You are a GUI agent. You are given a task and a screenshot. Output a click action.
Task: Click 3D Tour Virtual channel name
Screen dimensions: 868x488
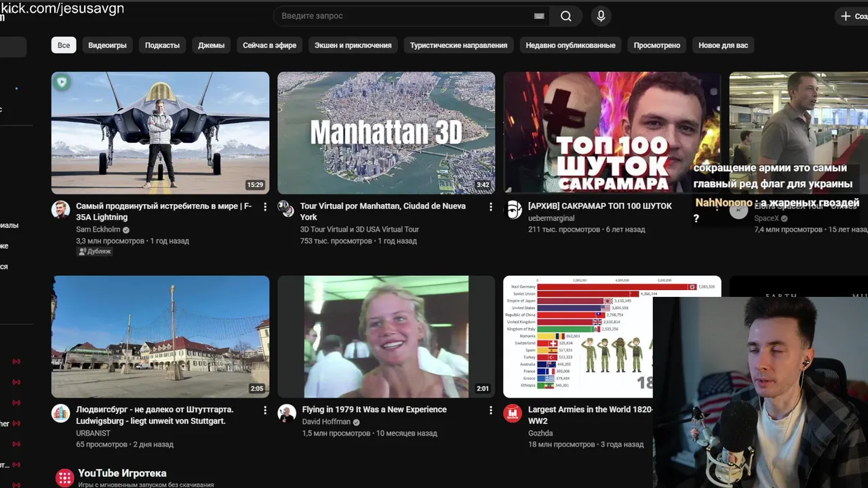click(359, 230)
